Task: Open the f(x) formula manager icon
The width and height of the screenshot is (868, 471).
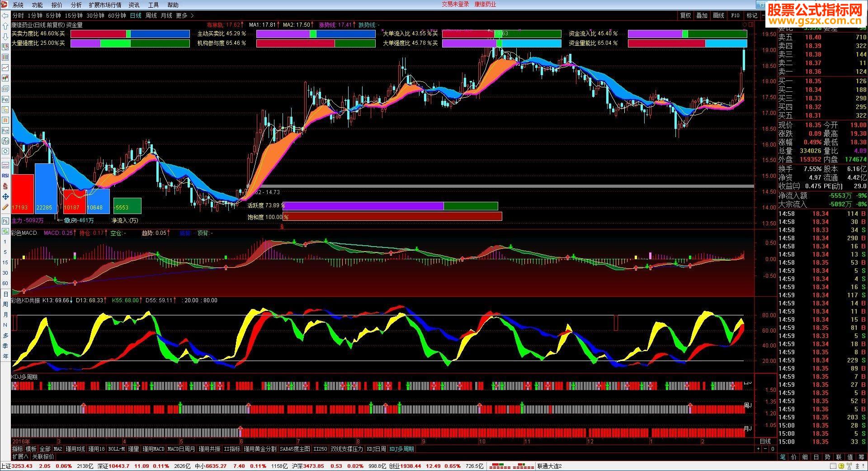Action: coord(5,141)
